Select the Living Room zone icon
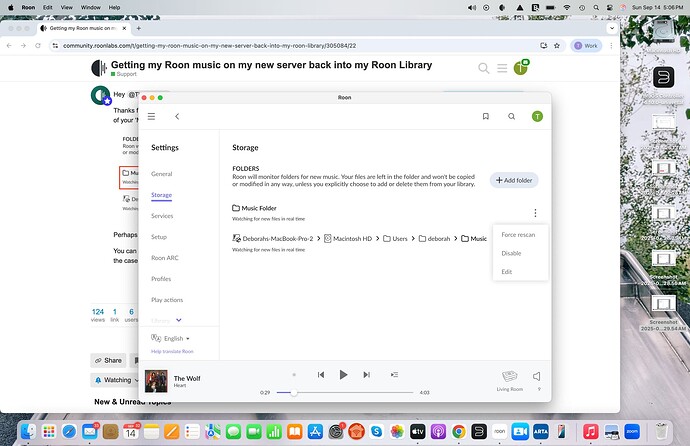The image size is (690, 446). pos(510,376)
